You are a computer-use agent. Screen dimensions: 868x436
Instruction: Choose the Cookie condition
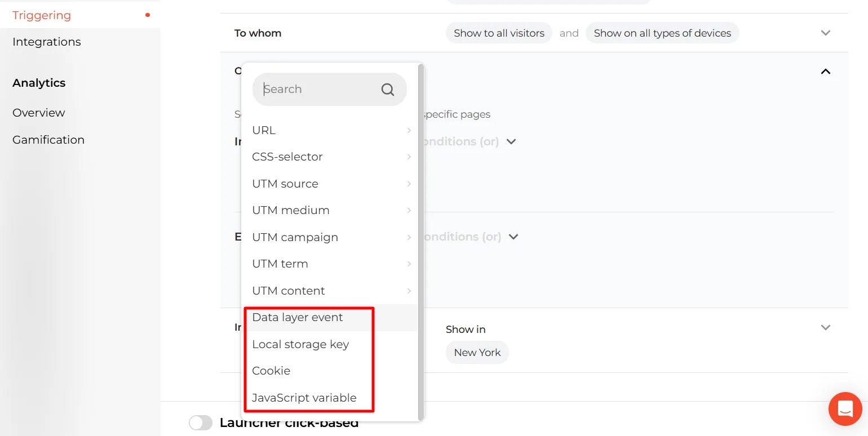coord(271,371)
